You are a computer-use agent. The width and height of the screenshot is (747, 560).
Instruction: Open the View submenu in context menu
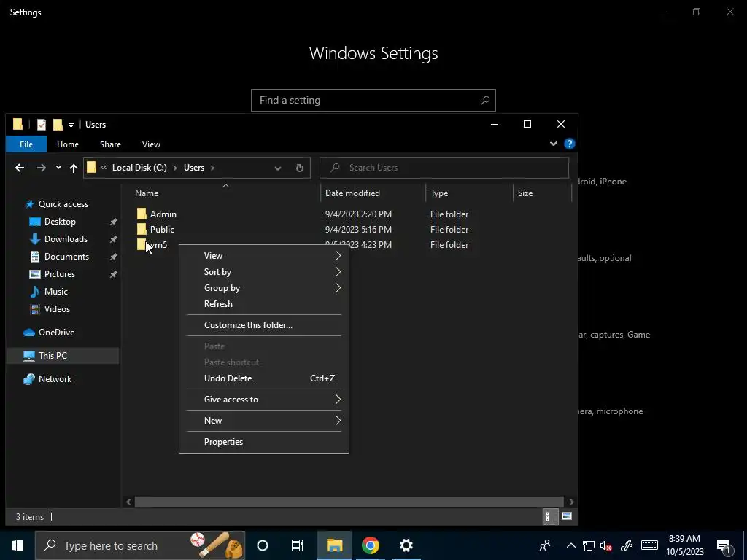point(264,256)
